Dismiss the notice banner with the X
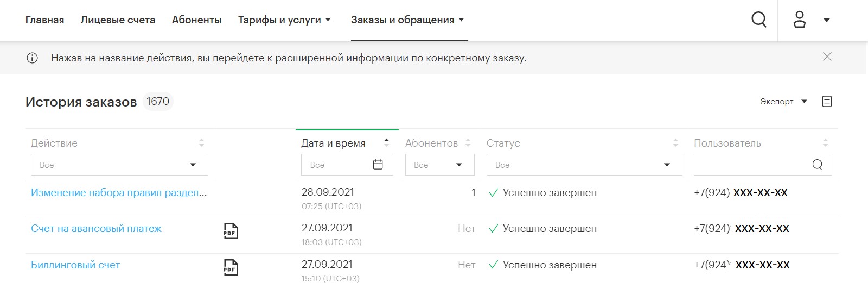The width and height of the screenshot is (868, 288). tap(827, 57)
